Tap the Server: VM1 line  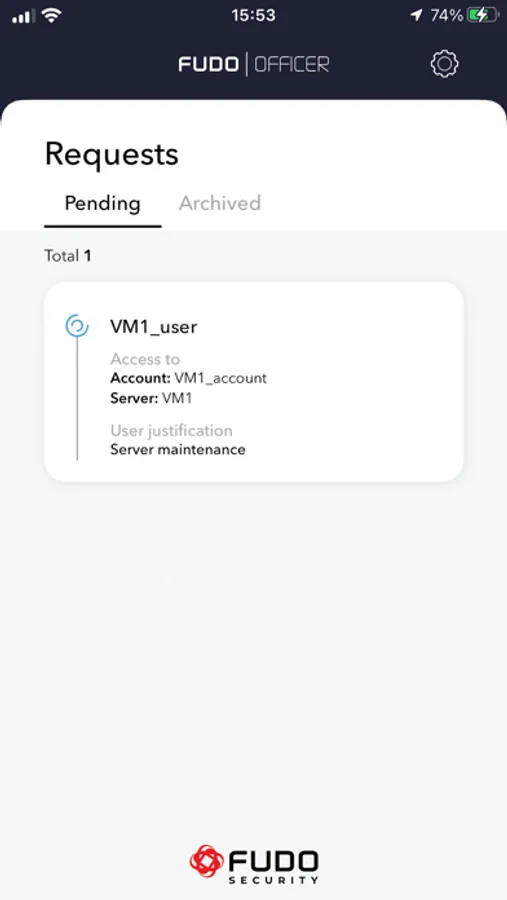(151, 398)
